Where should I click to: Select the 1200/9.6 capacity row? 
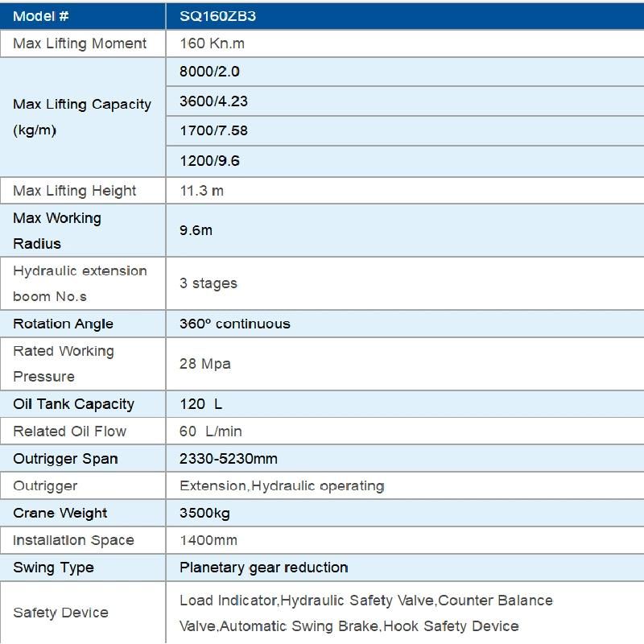405,161
